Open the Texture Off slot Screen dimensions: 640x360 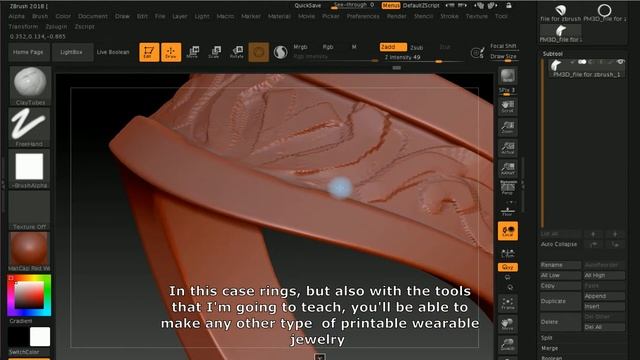[30, 211]
